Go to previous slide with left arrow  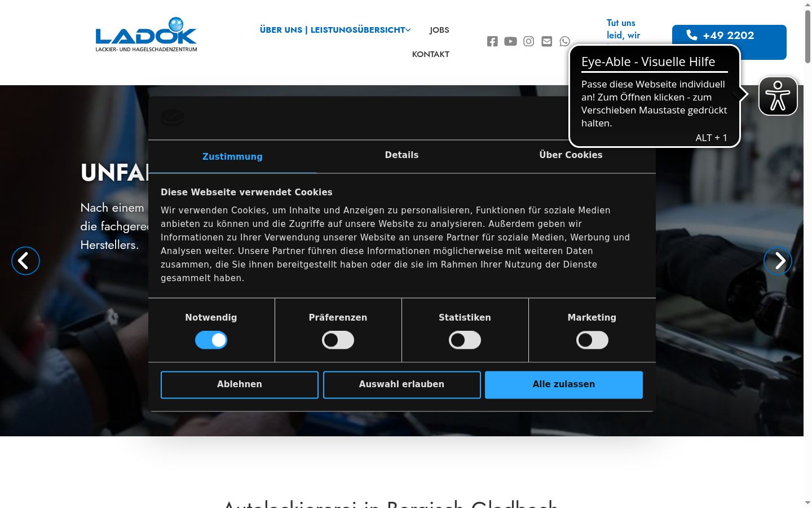(x=25, y=261)
